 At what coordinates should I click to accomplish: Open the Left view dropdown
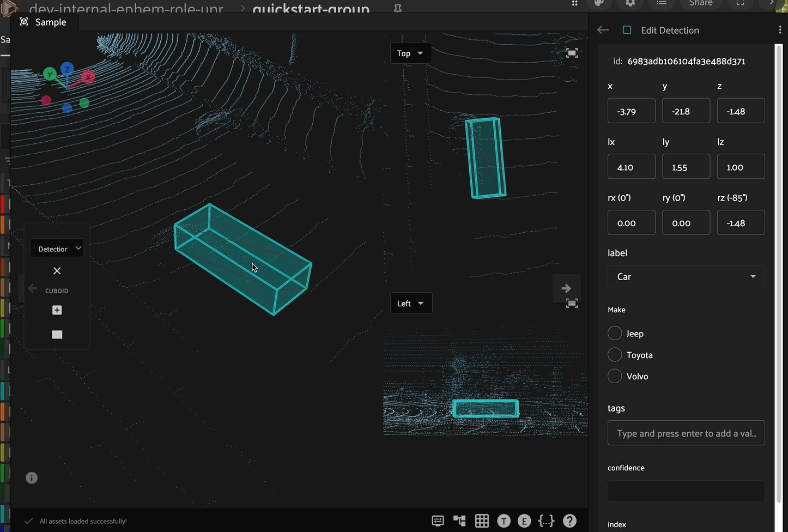[x=411, y=304]
